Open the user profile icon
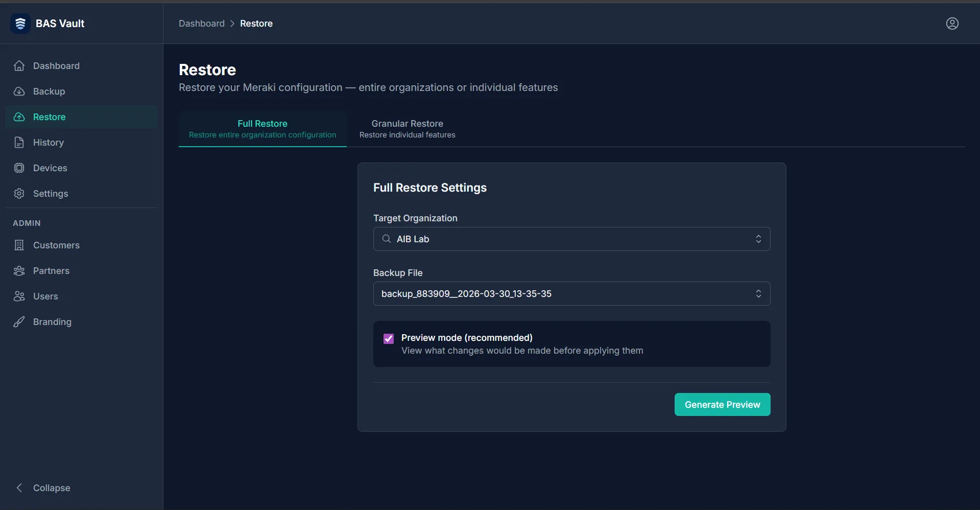Image resolution: width=980 pixels, height=510 pixels. coord(952,24)
